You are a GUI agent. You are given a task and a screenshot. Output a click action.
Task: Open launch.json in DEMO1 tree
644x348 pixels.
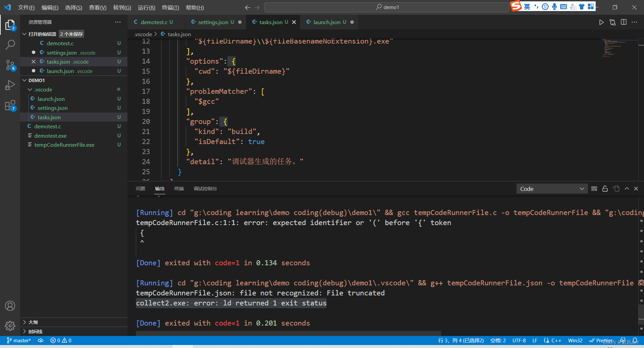coord(74,99)
